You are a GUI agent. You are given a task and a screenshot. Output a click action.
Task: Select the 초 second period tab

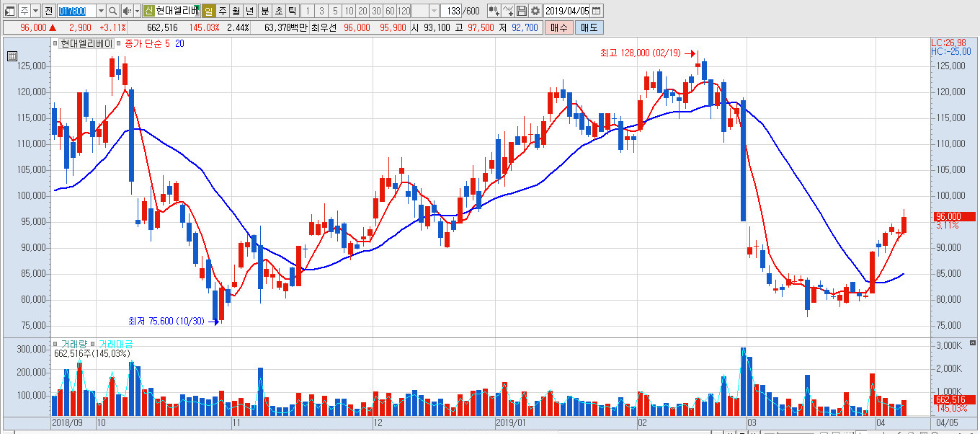tap(278, 11)
